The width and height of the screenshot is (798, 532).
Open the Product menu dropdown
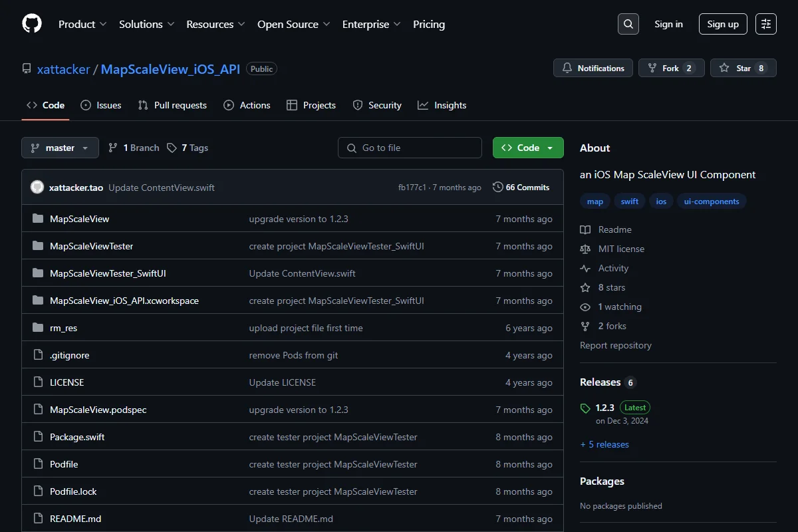pos(82,24)
